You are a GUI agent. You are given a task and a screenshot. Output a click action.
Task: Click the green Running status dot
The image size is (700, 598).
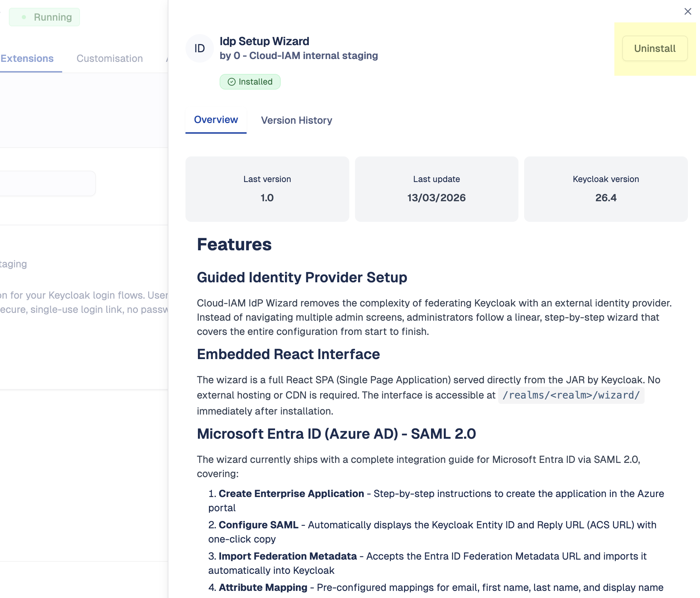click(24, 17)
